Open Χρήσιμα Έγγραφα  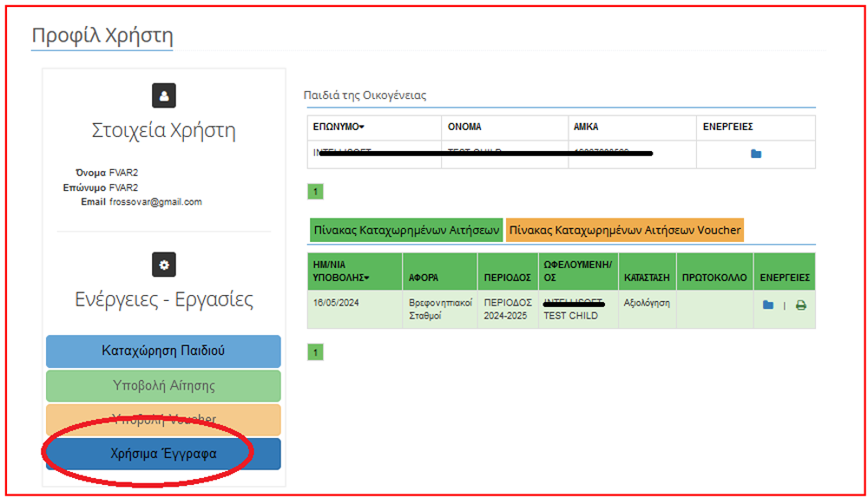pos(163,454)
